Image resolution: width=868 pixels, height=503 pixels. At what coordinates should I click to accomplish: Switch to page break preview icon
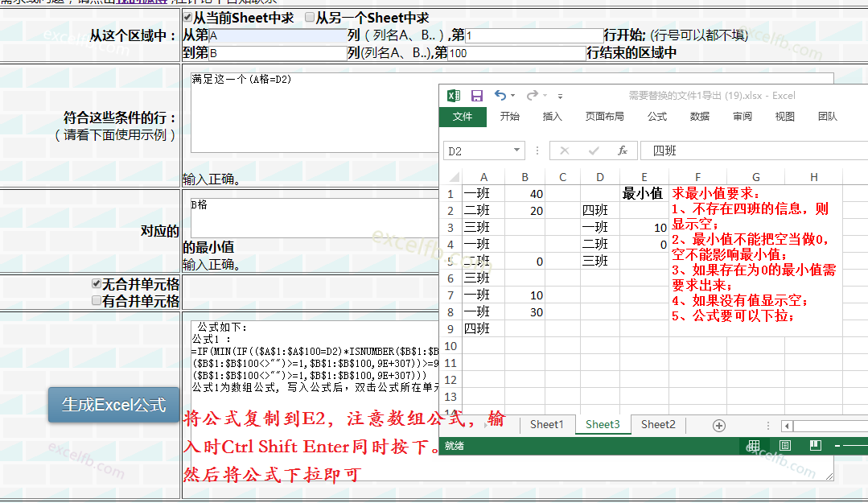[x=815, y=445]
